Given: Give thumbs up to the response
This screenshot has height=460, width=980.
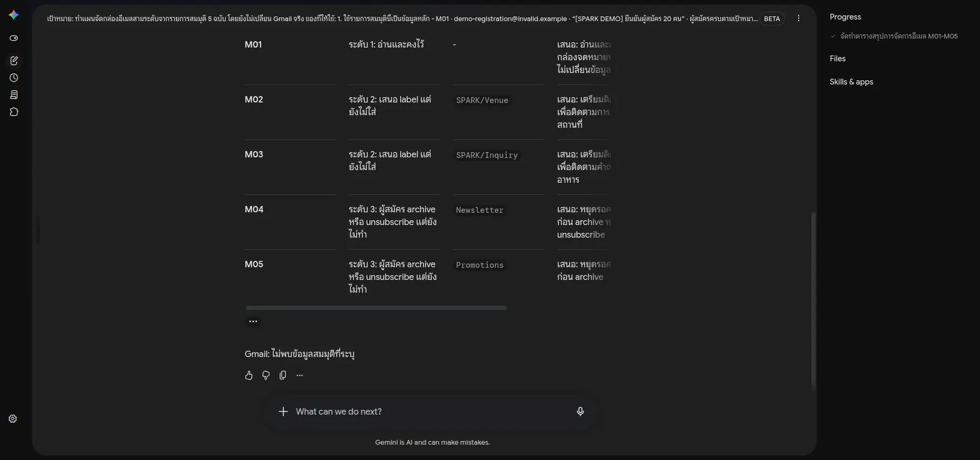Looking at the screenshot, I should click(x=249, y=375).
